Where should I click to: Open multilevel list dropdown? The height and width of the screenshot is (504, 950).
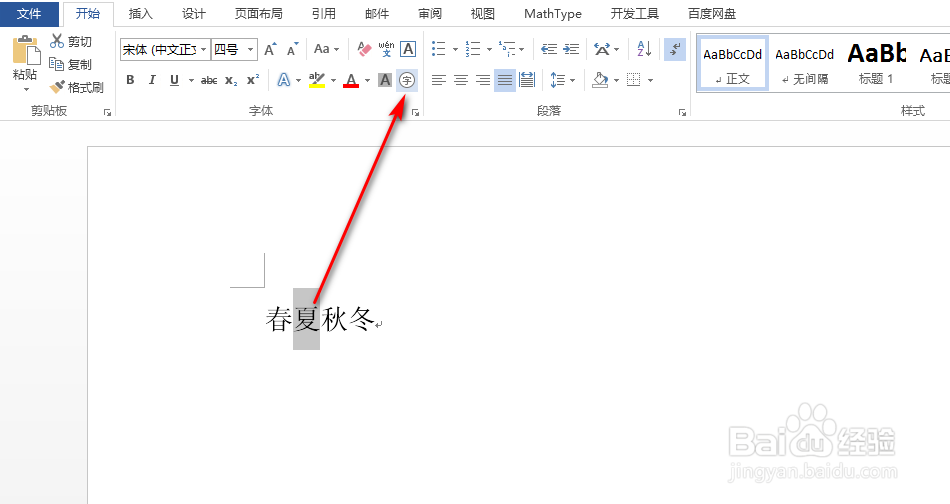(511, 49)
